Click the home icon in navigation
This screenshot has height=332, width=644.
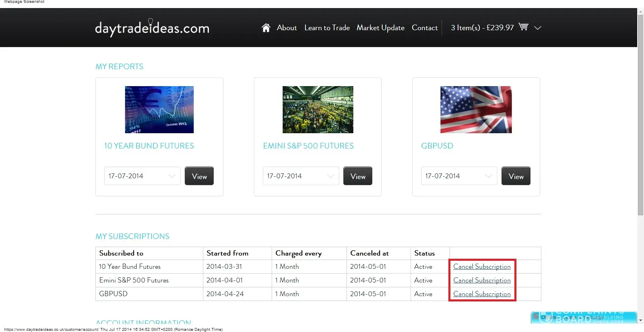pos(266,28)
